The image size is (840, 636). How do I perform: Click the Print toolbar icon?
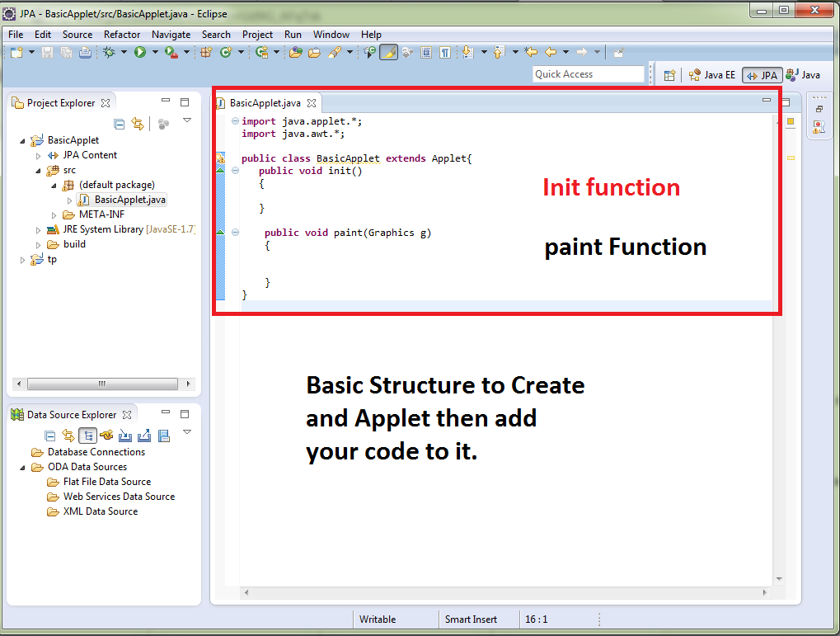point(85,52)
